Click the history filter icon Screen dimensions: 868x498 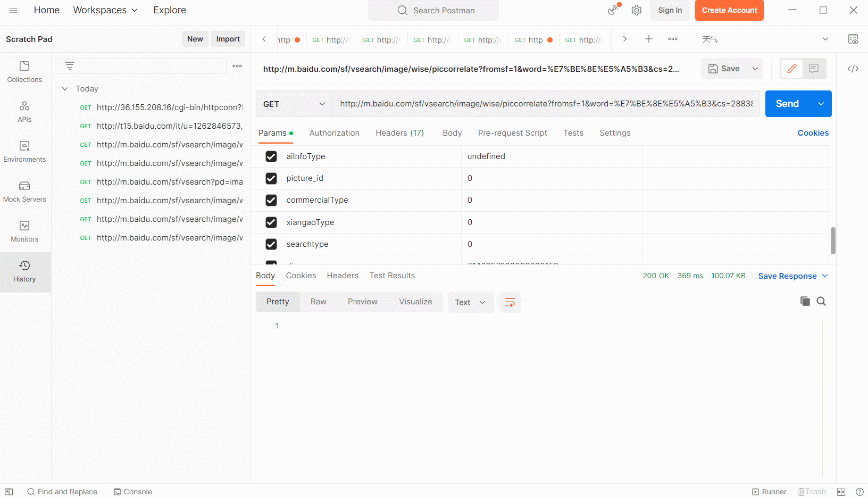(x=70, y=66)
